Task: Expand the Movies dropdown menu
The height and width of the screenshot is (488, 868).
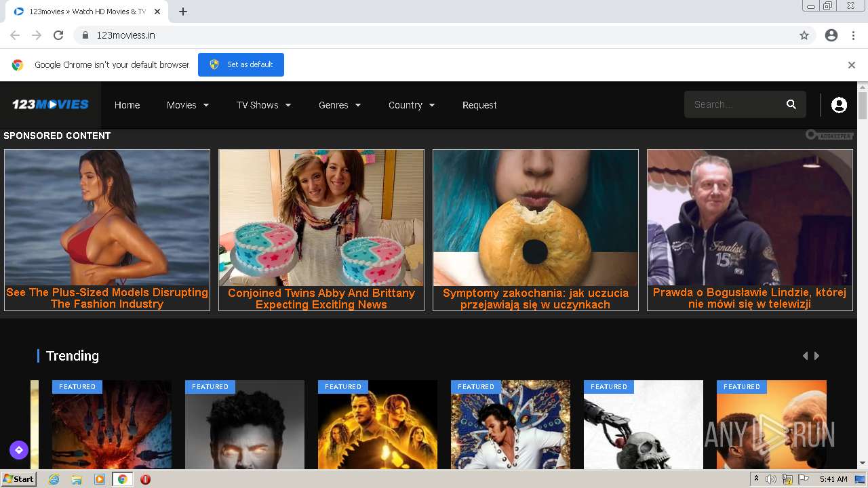Action: [188, 105]
